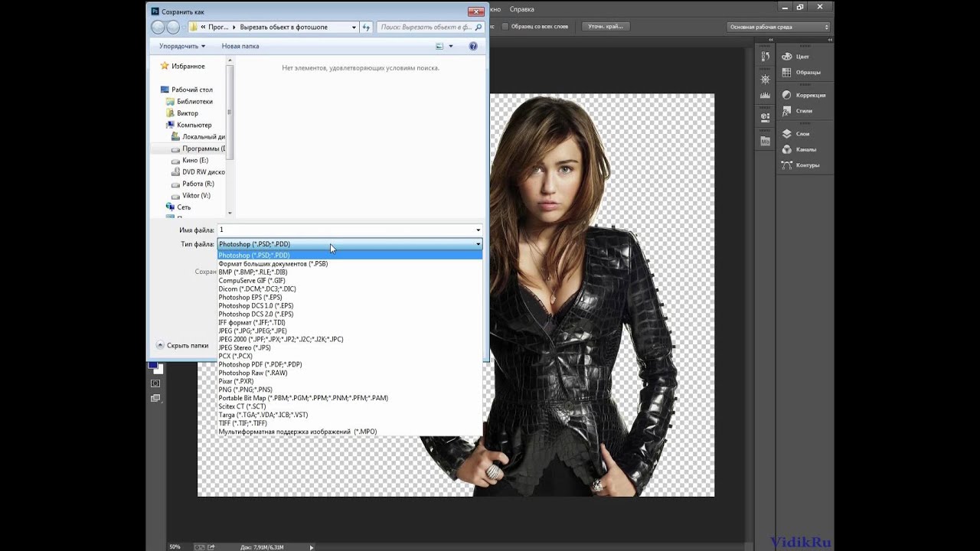
Task: Click the status bar info arrow
Action: [312, 547]
